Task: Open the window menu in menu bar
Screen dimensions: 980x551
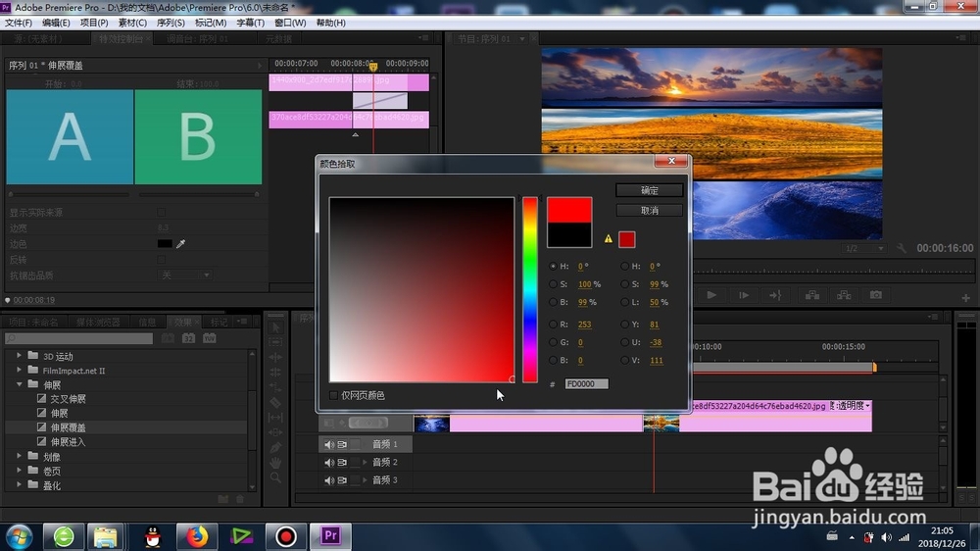Action: (290, 23)
